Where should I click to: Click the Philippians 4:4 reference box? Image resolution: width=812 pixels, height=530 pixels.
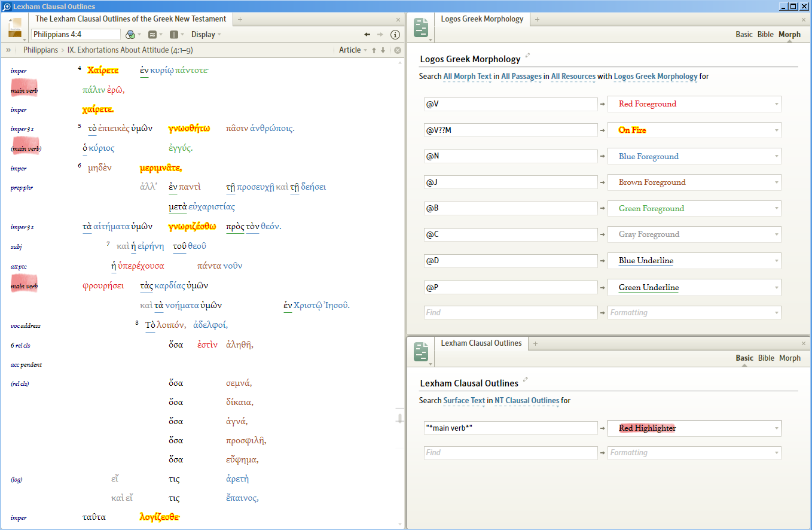[76, 35]
